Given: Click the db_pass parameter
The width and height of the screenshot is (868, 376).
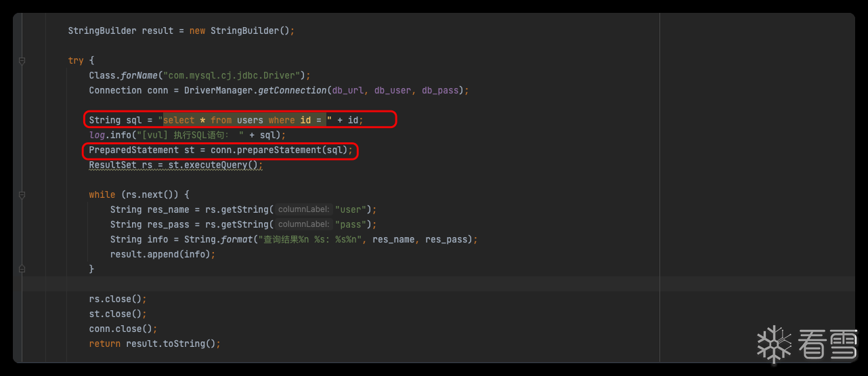Looking at the screenshot, I should pyautogui.click(x=440, y=90).
